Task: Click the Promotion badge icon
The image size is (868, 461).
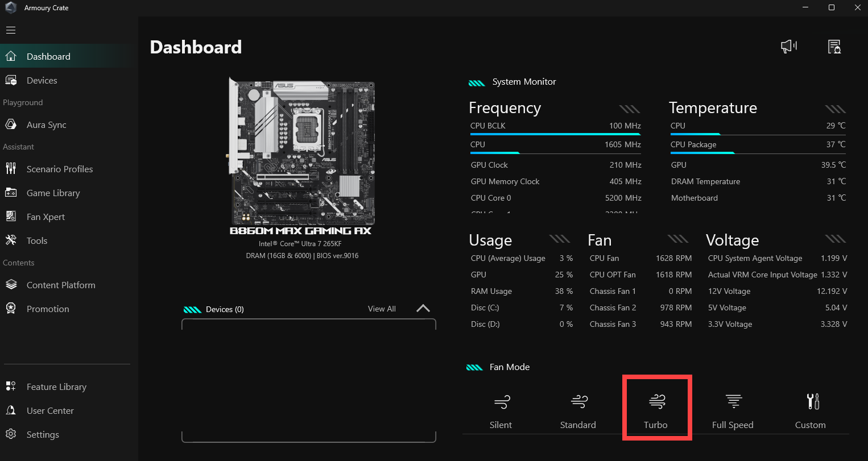Action: pos(11,309)
